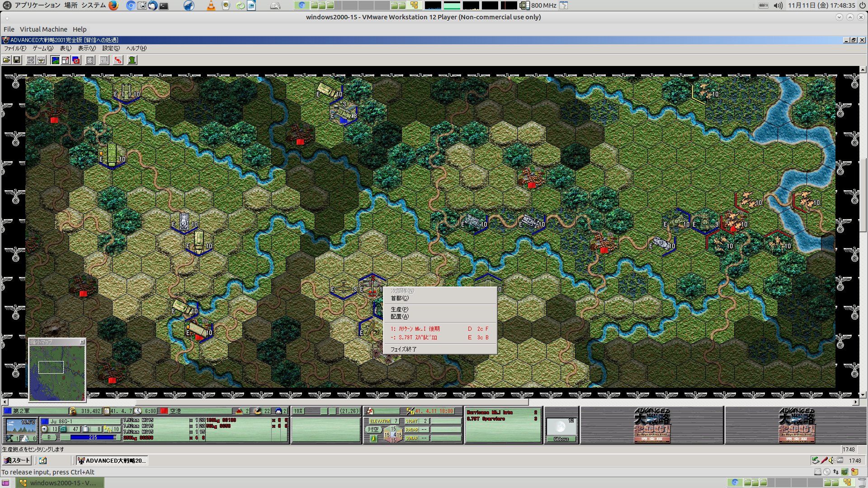This screenshot has width=868, height=488.
Task: Click the mini-map overview thumbnail
Action: (x=57, y=373)
